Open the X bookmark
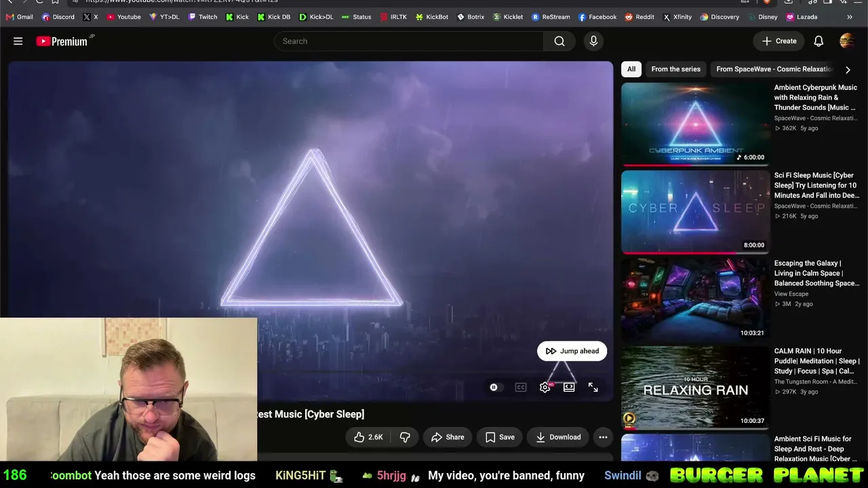 91,17
